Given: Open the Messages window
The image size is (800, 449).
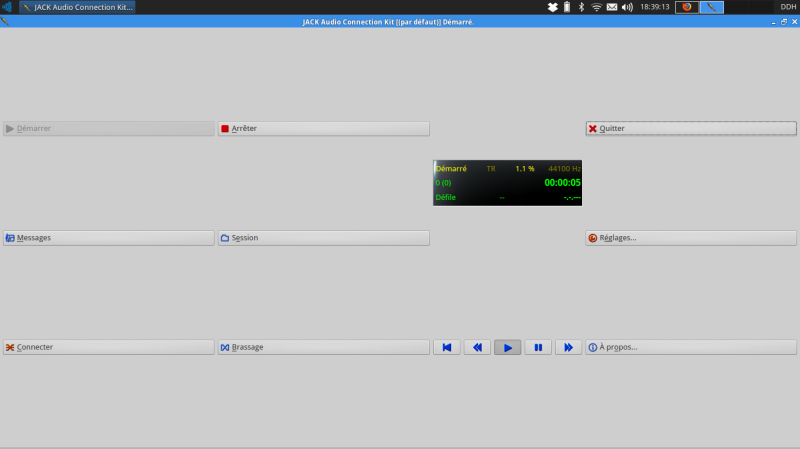Looking at the screenshot, I should (x=109, y=238).
